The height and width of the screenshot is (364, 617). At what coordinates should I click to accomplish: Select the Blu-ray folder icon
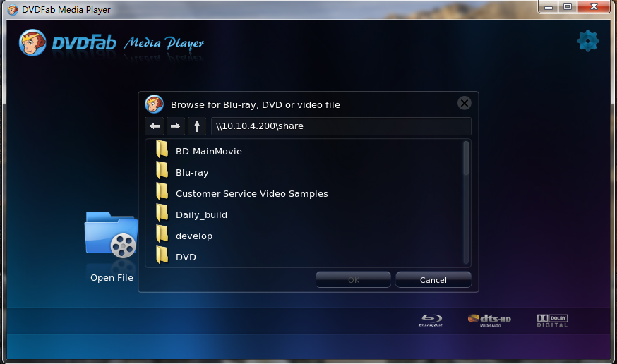pos(162,171)
